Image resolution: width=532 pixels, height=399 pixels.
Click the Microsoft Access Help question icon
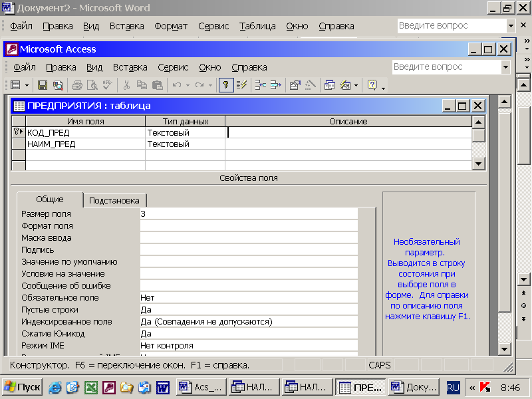(x=372, y=85)
